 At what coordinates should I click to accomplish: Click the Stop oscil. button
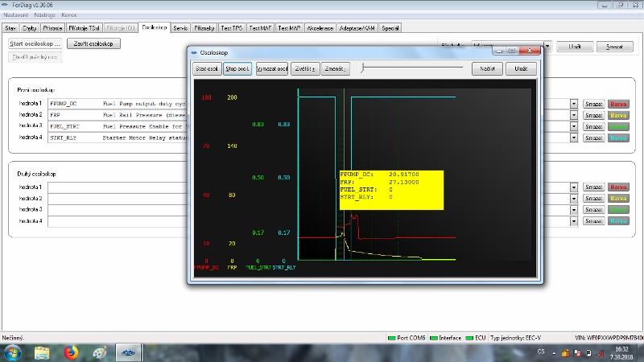click(237, 69)
